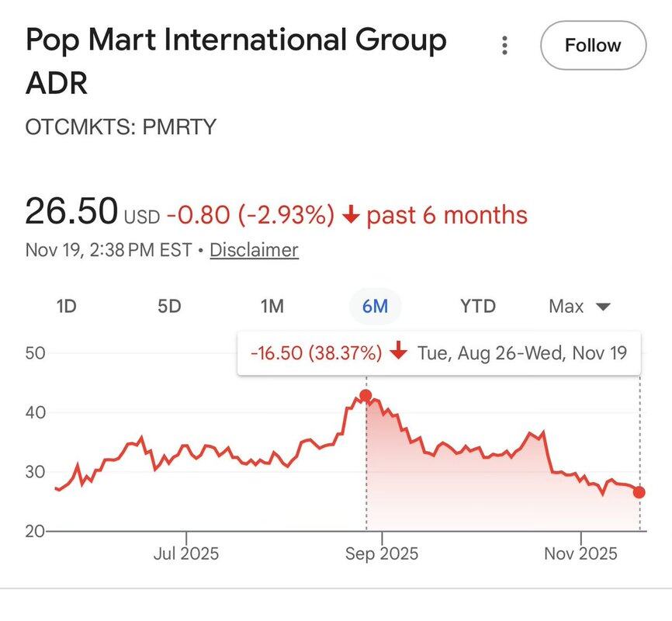672x621 pixels.
Task: Click the Nov 2025 axis label
Action: click(x=581, y=554)
